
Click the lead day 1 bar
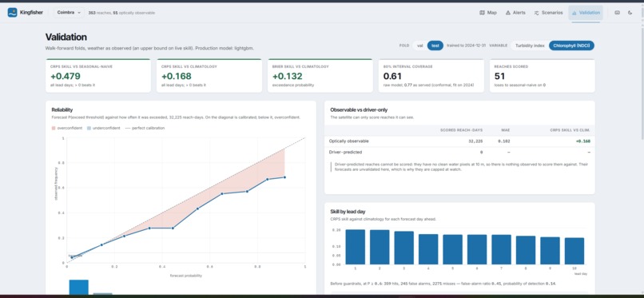point(356,247)
